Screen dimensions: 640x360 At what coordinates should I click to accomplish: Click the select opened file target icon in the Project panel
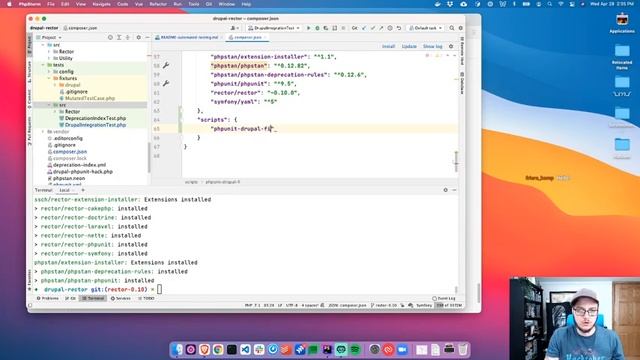pyautogui.click(x=110, y=38)
